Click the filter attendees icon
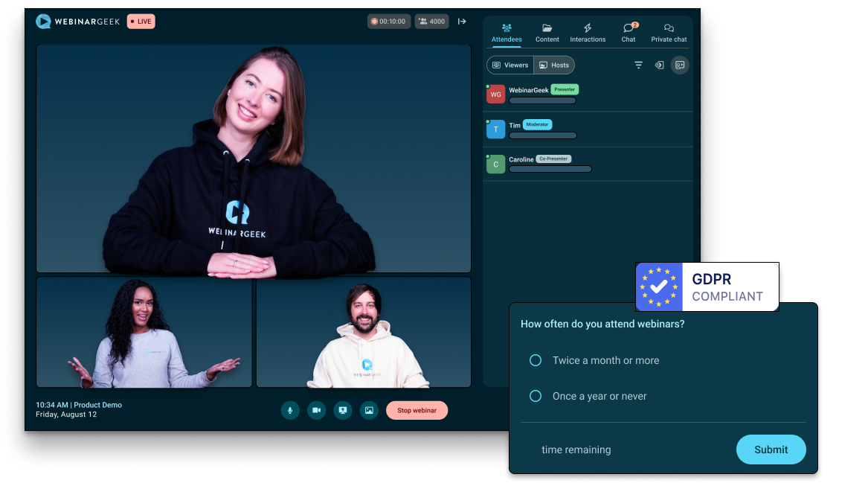The width and height of the screenshot is (868, 483). pos(638,65)
